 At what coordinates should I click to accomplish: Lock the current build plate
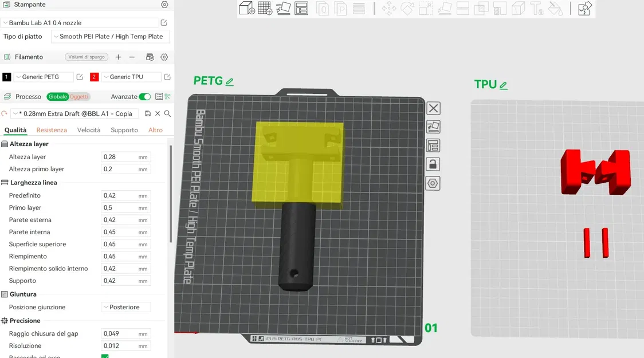[433, 164]
